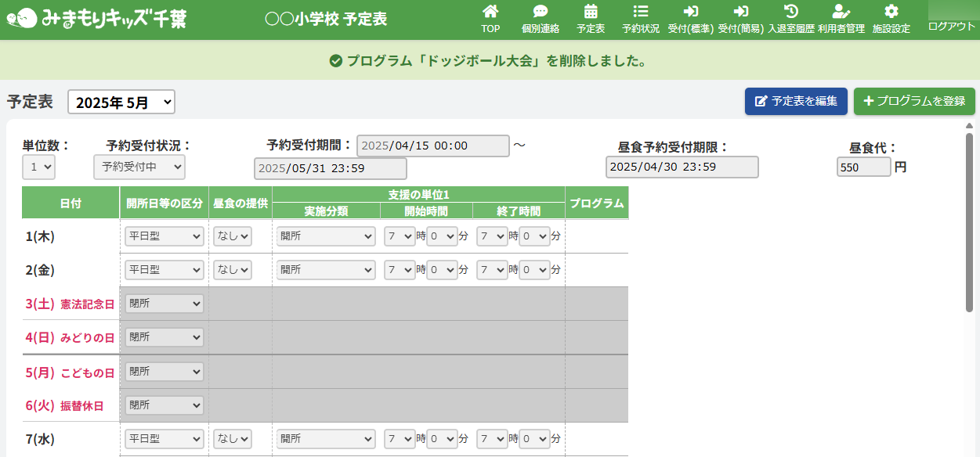Screen dimensions: 980x457
Task: Open the 2025年 5月 month dropdown
Action: pos(121,102)
